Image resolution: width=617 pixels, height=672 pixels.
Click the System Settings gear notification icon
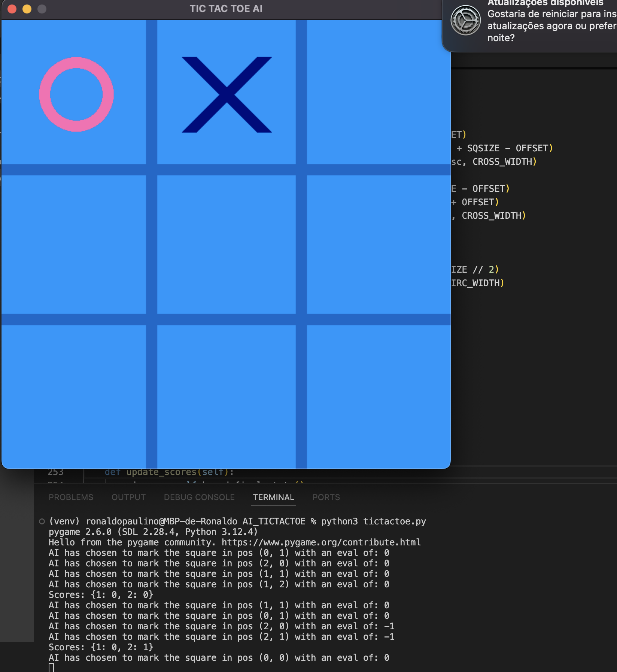coord(465,20)
